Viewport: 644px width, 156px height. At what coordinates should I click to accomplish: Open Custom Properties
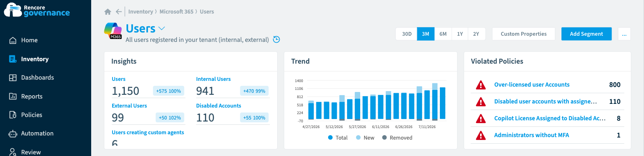pyautogui.click(x=524, y=34)
